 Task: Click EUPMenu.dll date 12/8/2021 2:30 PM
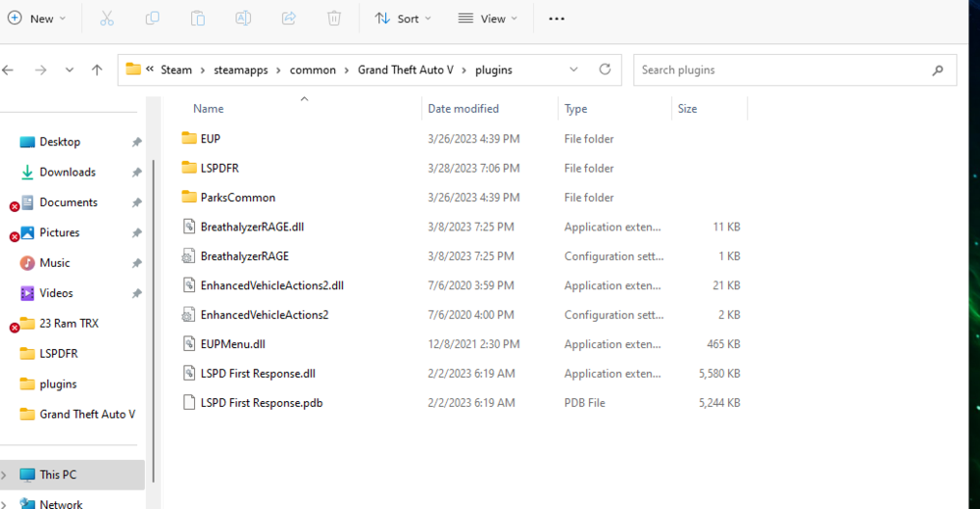point(473,344)
